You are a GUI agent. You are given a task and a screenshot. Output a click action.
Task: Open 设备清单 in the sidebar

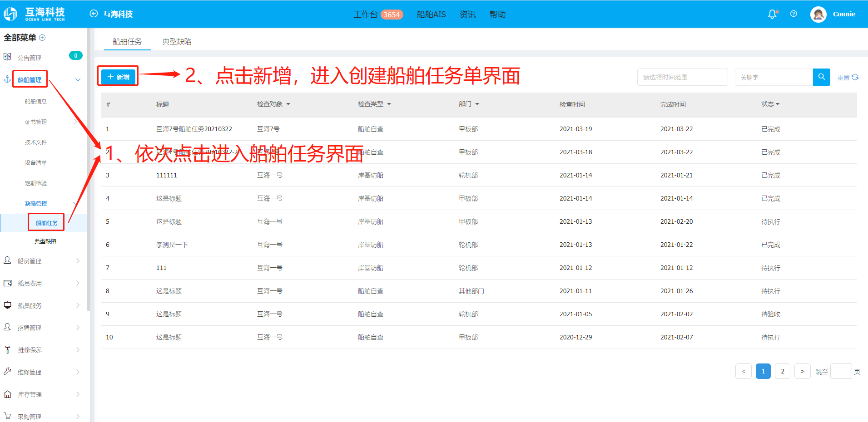[x=36, y=163]
